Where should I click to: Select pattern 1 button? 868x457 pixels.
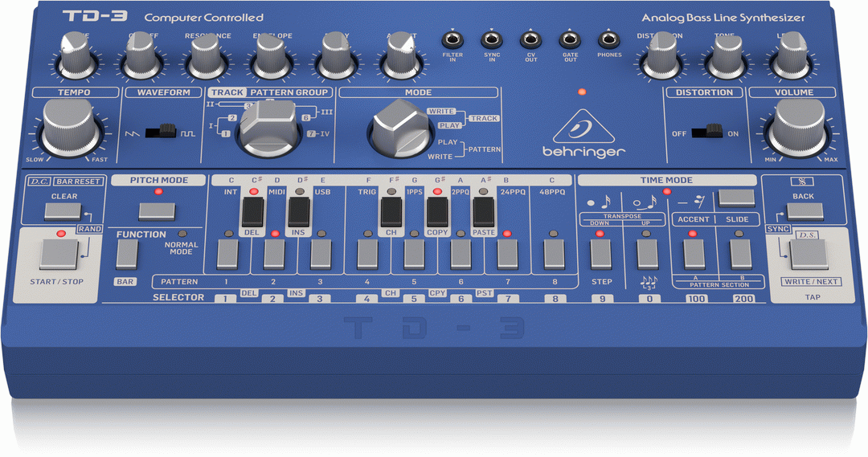click(227, 254)
